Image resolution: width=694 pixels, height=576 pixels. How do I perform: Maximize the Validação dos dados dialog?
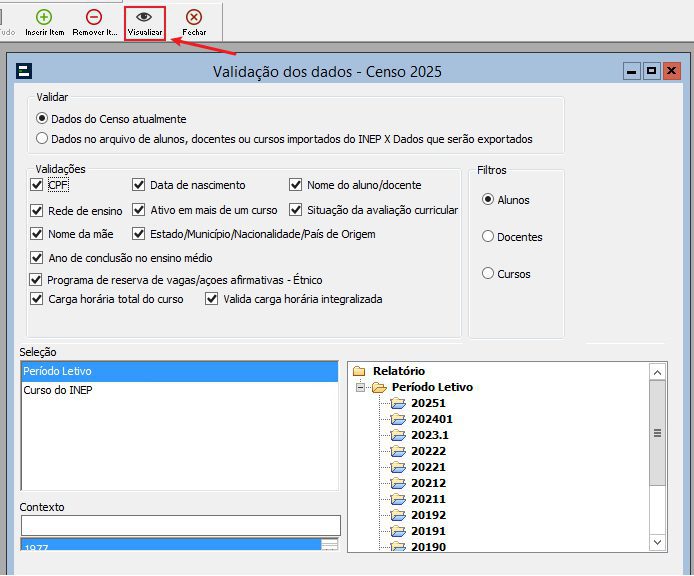(652, 71)
